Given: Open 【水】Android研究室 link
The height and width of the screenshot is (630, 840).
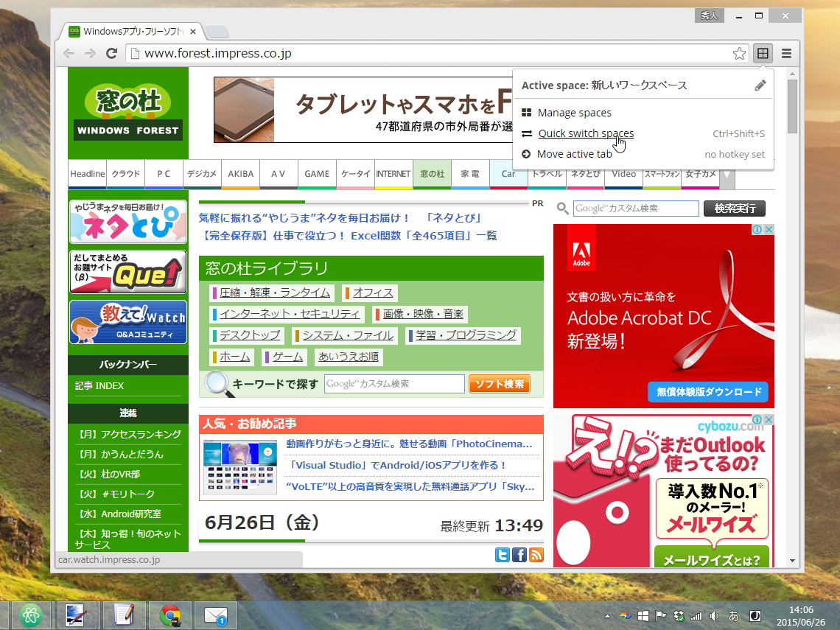Looking at the screenshot, I should pos(118,514).
